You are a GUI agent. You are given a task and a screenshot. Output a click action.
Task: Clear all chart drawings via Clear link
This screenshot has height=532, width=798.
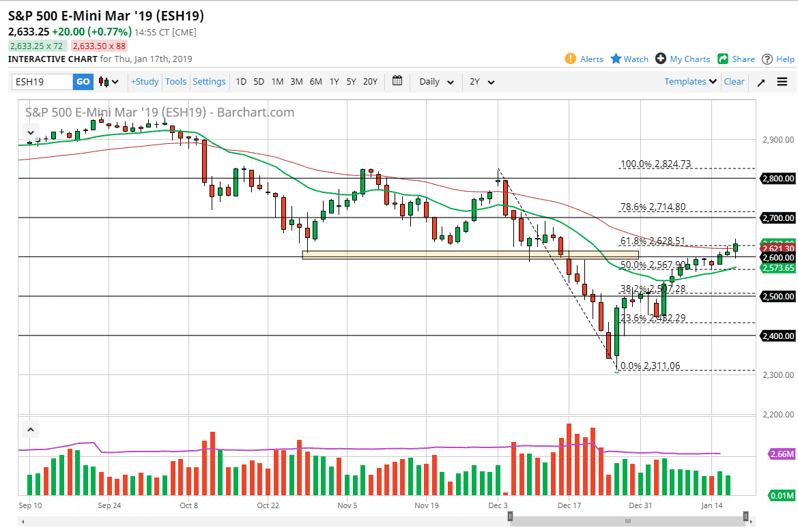coord(734,81)
